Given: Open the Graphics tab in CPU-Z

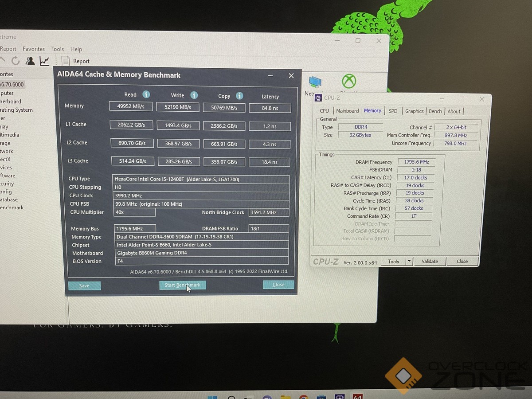Looking at the screenshot, I should coord(415,111).
